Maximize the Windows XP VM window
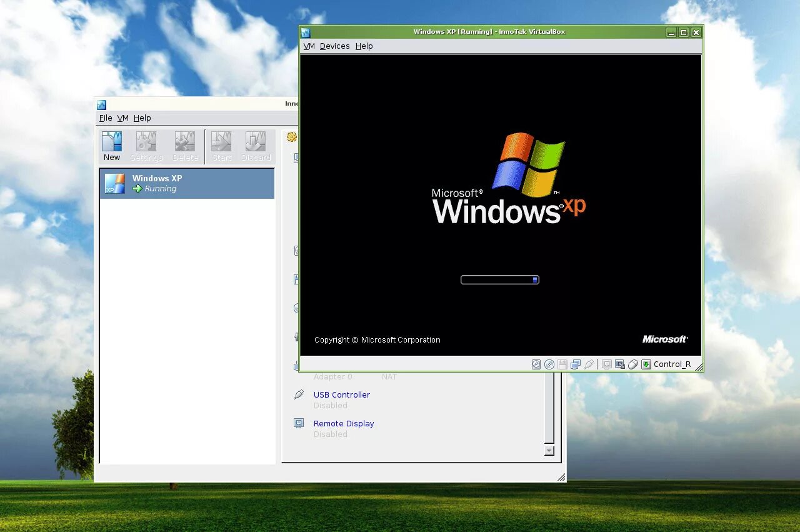Image resolution: width=800 pixels, height=532 pixels. pos(684,33)
